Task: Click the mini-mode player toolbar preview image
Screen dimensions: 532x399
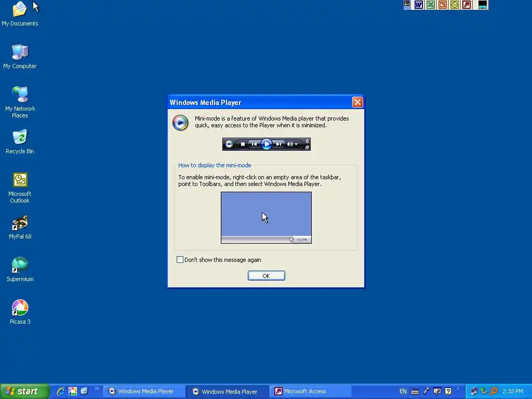Action: [x=267, y=144]
